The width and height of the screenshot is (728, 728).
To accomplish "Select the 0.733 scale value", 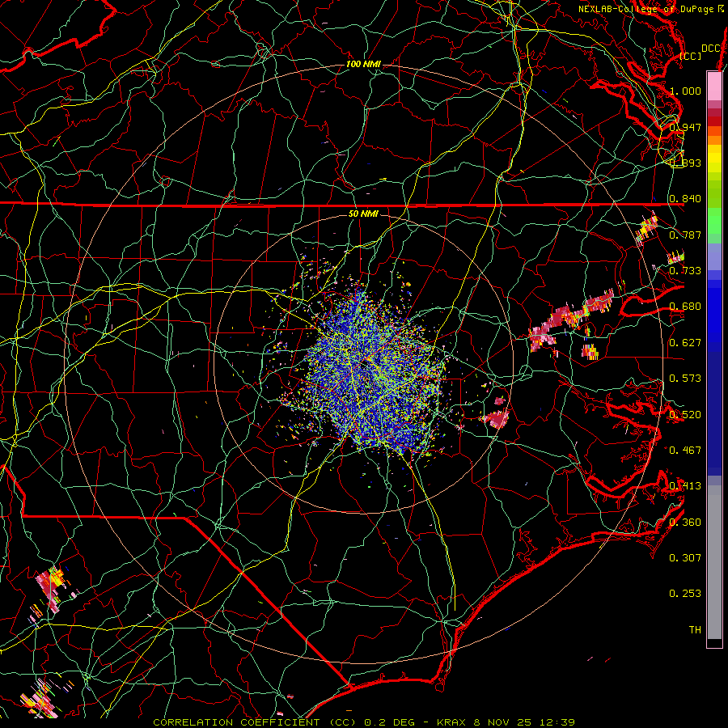I will click(685, 271).
